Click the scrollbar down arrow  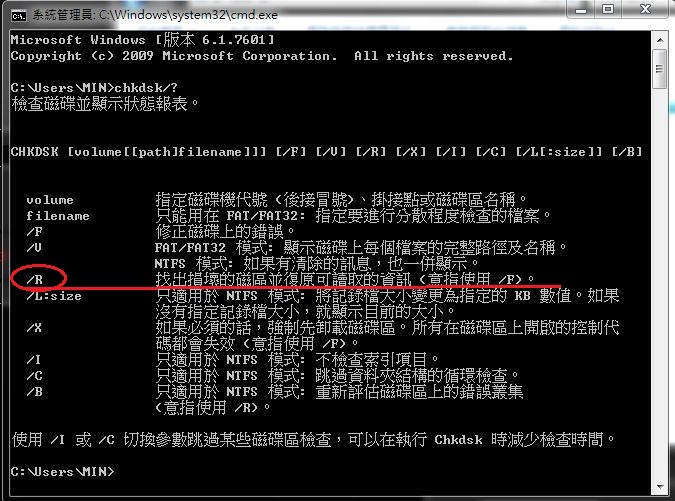(660, 487)
